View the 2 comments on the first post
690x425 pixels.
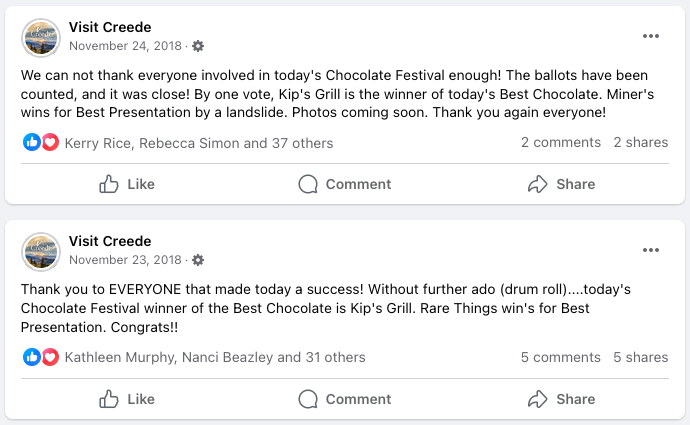pyautogui.click(x=561, y=143)
